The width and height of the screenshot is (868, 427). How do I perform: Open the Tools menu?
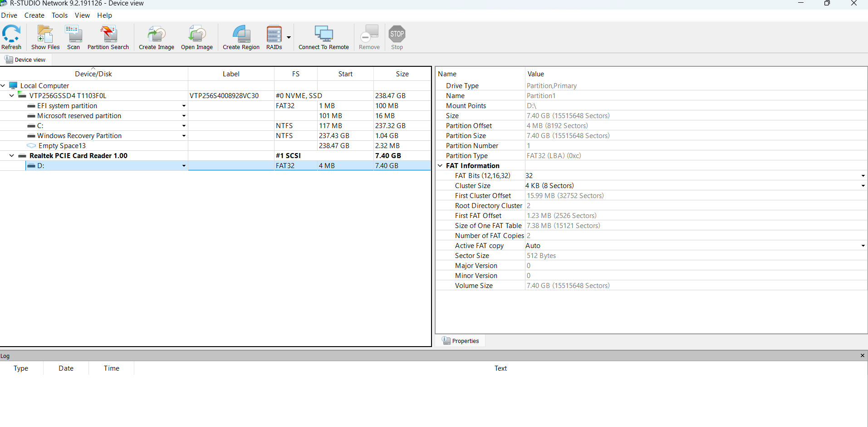click(x=59, y=15)
